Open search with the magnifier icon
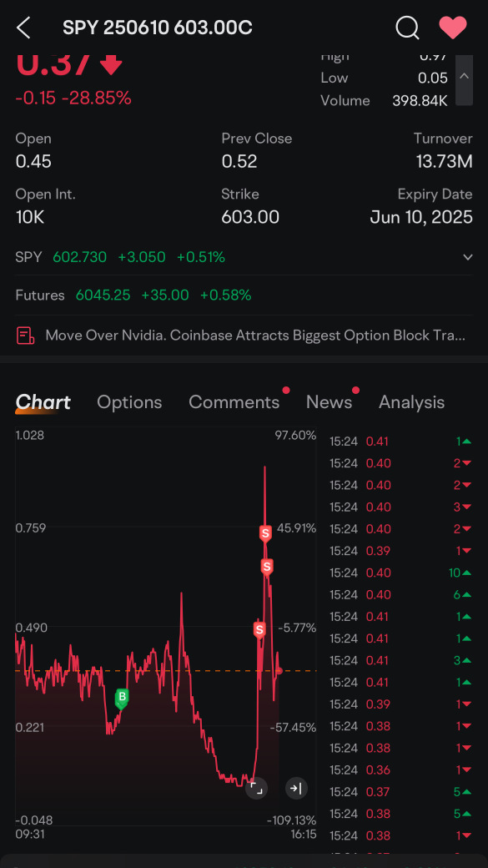 click(x=407, y=28)
